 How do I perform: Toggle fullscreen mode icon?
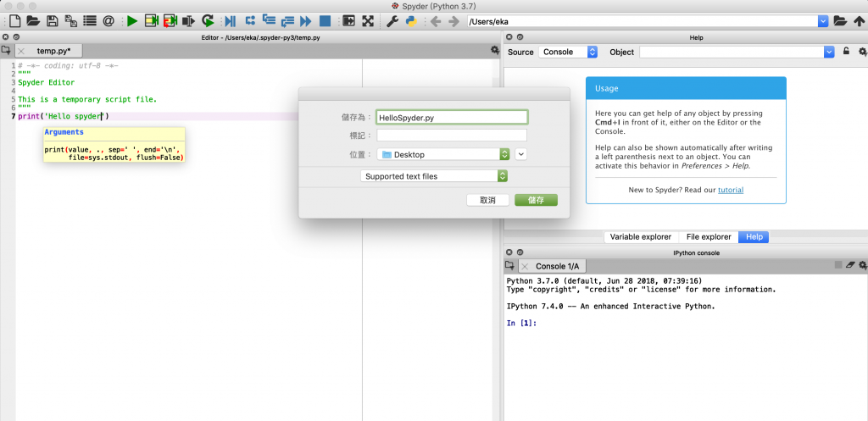368,21
